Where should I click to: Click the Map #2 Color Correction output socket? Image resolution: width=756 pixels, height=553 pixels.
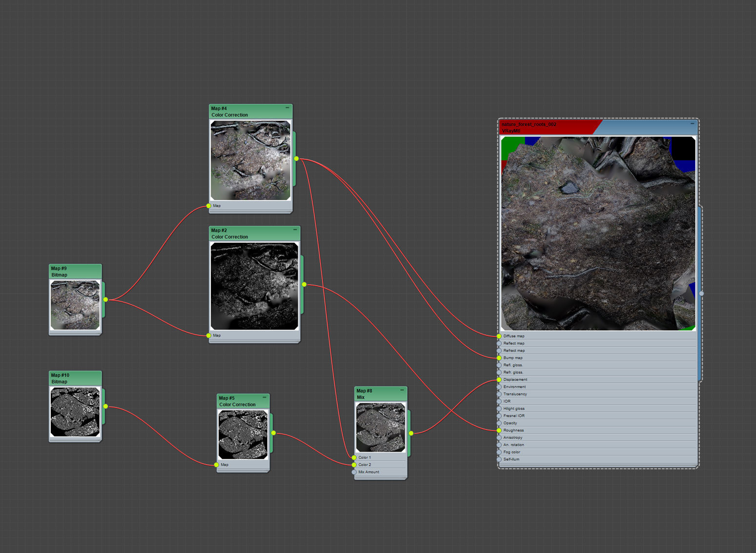tap(304, 284)
